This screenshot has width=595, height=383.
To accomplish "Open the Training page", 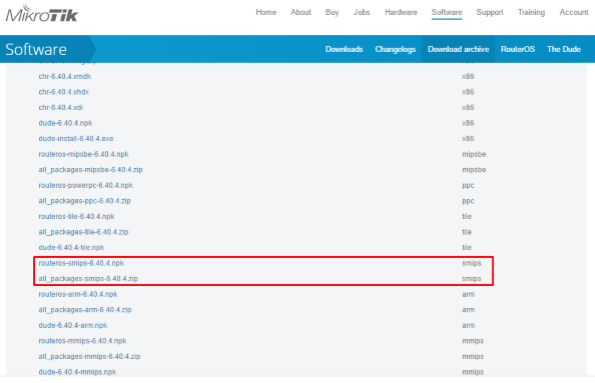I will pyautogui.click(x=531, y=12).
